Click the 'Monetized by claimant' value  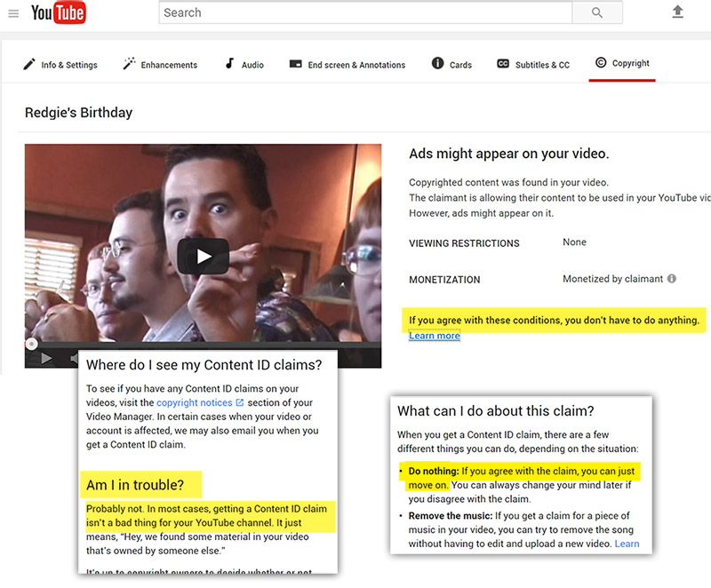[612, 279]
